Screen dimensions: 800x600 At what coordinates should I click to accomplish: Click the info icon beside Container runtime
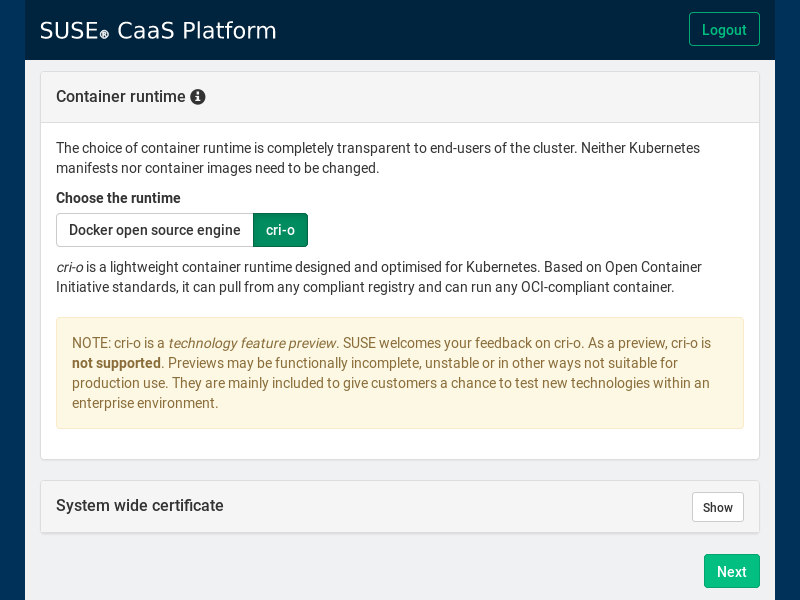tap(198, 97)
